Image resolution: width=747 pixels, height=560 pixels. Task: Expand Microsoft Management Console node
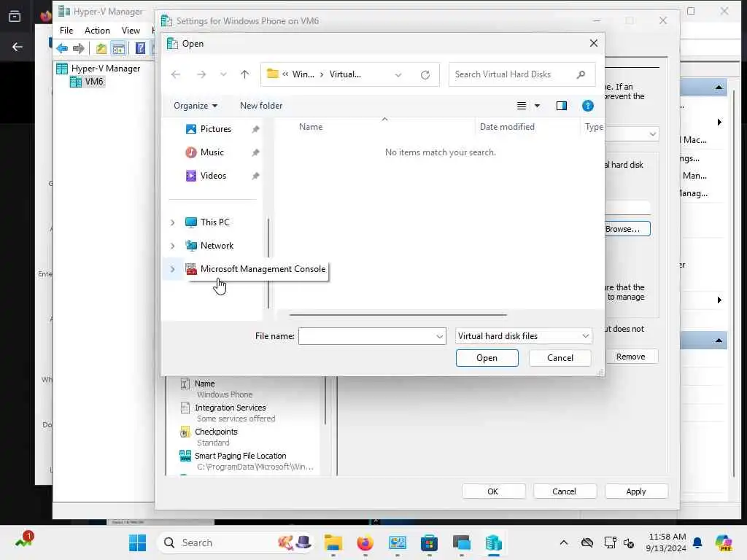[x=172, y=269]
